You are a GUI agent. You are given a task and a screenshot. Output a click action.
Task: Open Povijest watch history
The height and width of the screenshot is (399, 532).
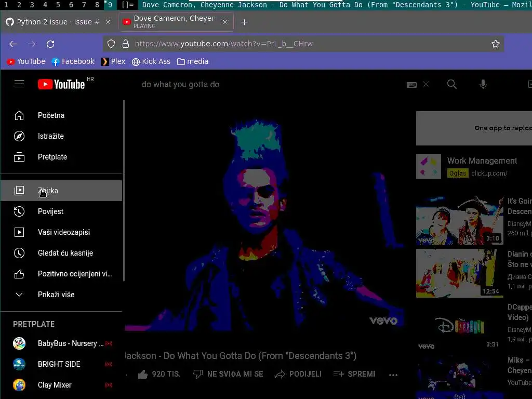(61, 211)
